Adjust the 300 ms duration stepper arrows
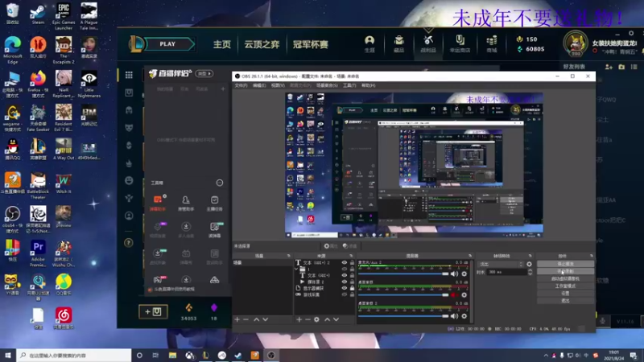644x362 pixels. coord(530,272)
